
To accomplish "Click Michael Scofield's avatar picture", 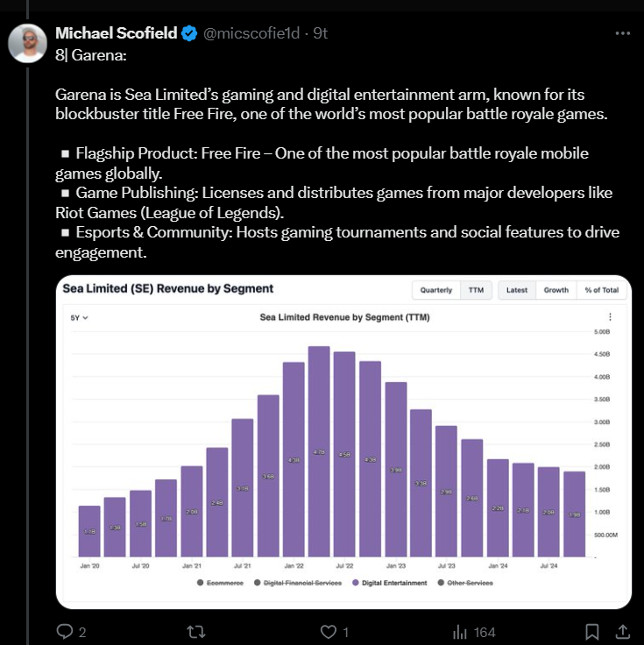I will coord(27,43).
